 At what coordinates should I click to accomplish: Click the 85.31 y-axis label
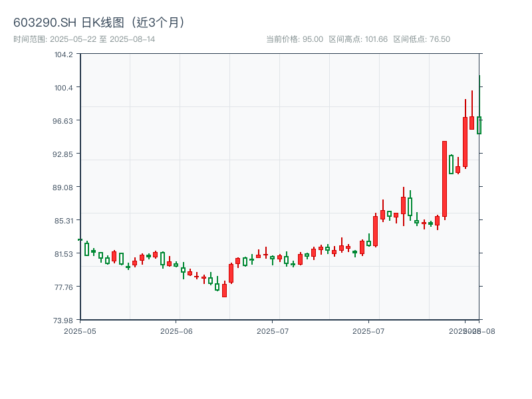tap(63, 221)
